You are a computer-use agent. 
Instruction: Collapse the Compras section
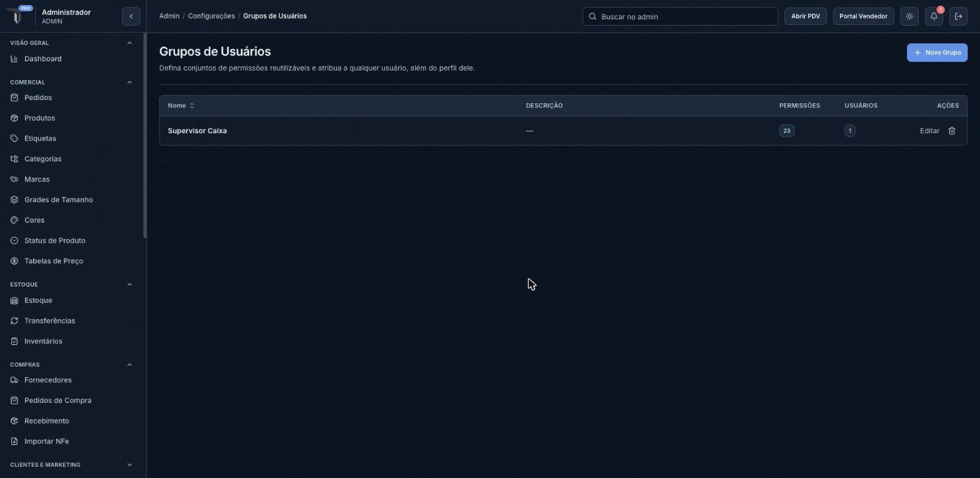[x=129, y=365]
